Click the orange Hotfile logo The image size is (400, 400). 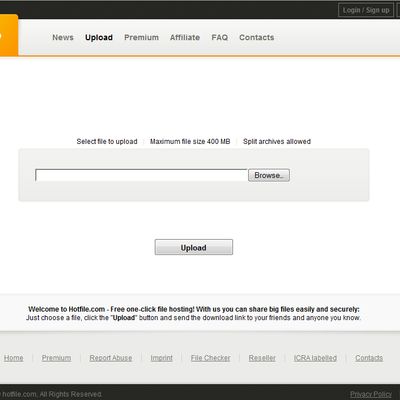pyautogui.click(x=9, y=35)
